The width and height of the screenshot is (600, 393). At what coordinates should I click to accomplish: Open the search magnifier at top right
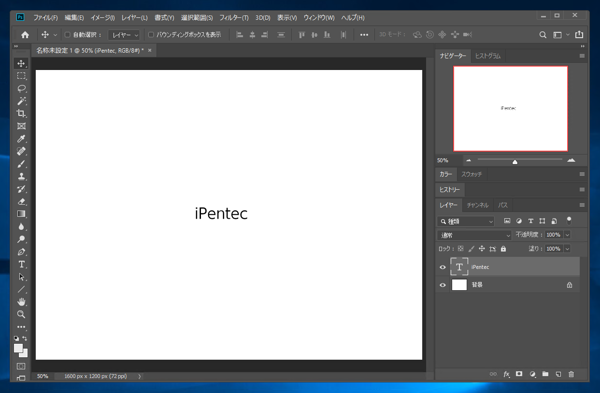point(543,35)
